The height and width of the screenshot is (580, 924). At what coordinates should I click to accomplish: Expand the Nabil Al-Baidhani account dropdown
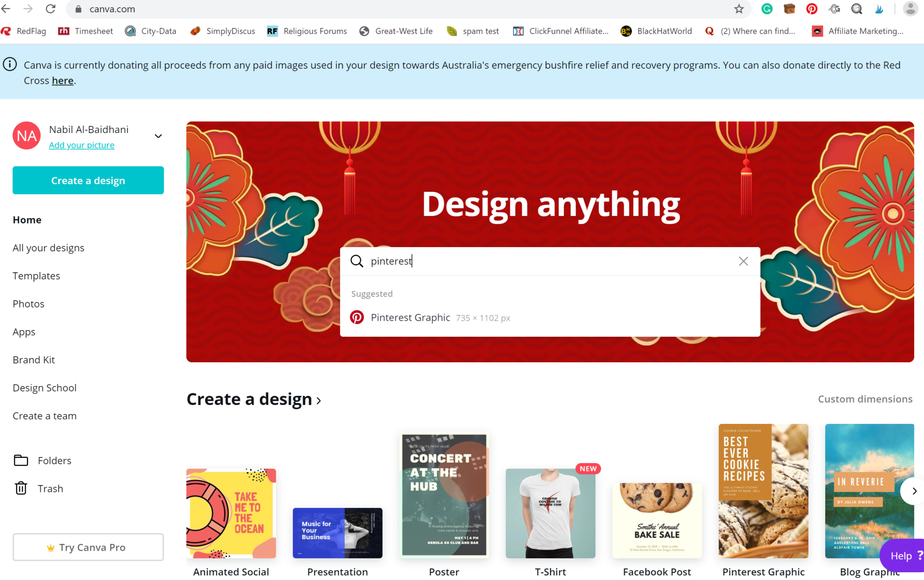tap(158, 136)
